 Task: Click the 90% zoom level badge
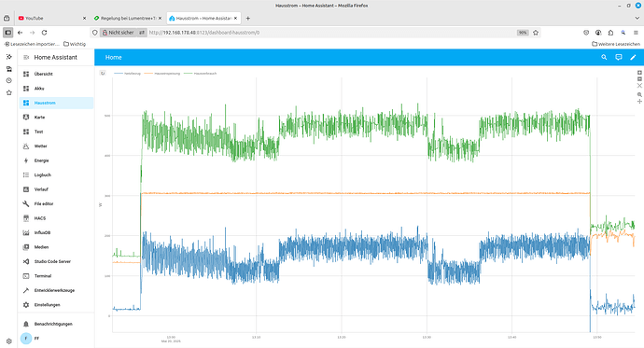(x=523, y=33)
